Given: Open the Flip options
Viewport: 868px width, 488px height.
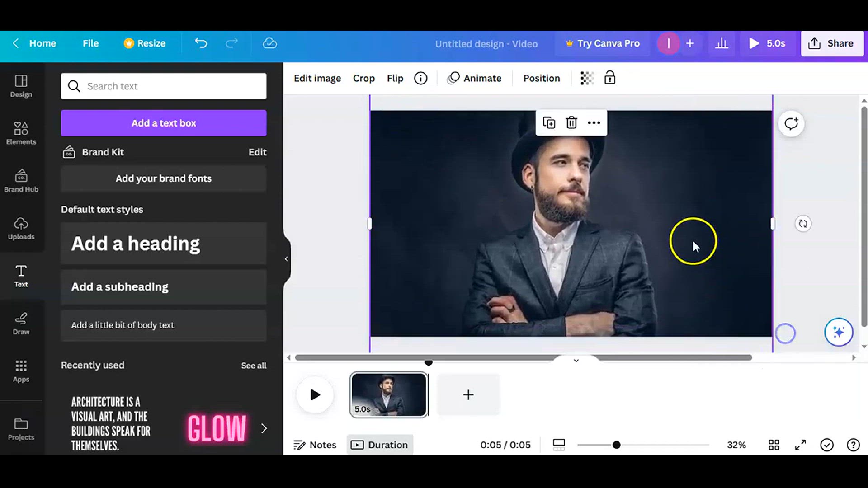Looking at the screenshot, I should tap(395, 78).
